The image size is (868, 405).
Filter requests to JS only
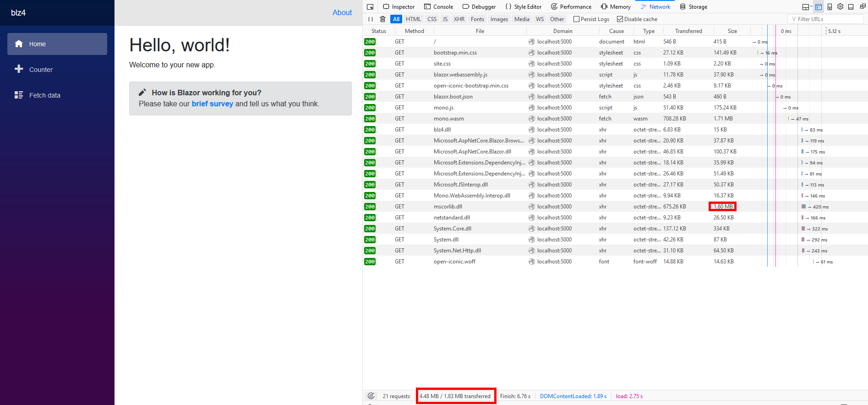(x=445, y=19)
